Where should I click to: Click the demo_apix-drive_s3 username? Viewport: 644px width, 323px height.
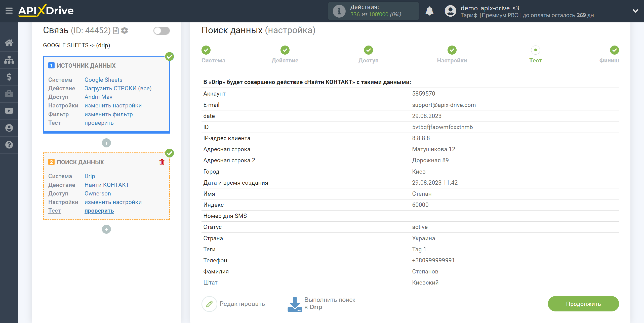click(x=490, y=8)
